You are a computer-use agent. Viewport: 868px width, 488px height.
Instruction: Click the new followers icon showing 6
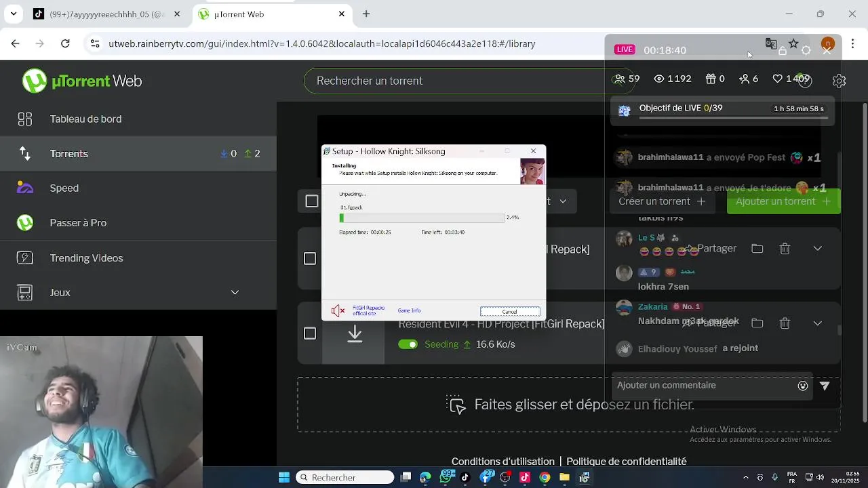[x=744, y=79]
